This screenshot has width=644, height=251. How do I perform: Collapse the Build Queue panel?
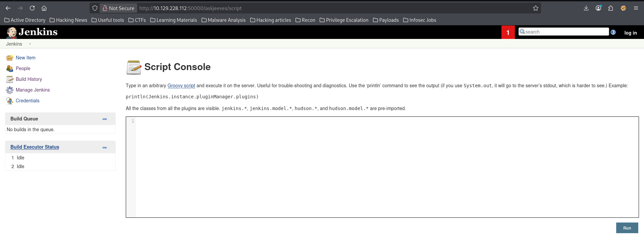[x=105, y=119]
